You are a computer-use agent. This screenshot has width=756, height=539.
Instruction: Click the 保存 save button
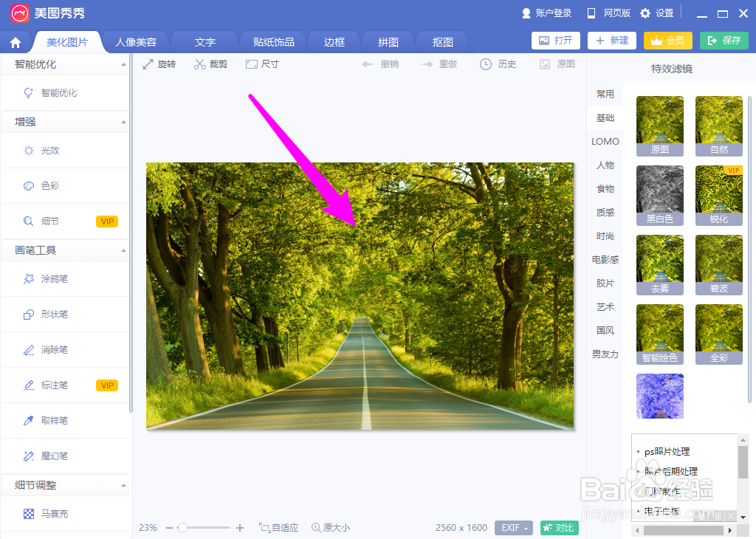click(724, 41)
